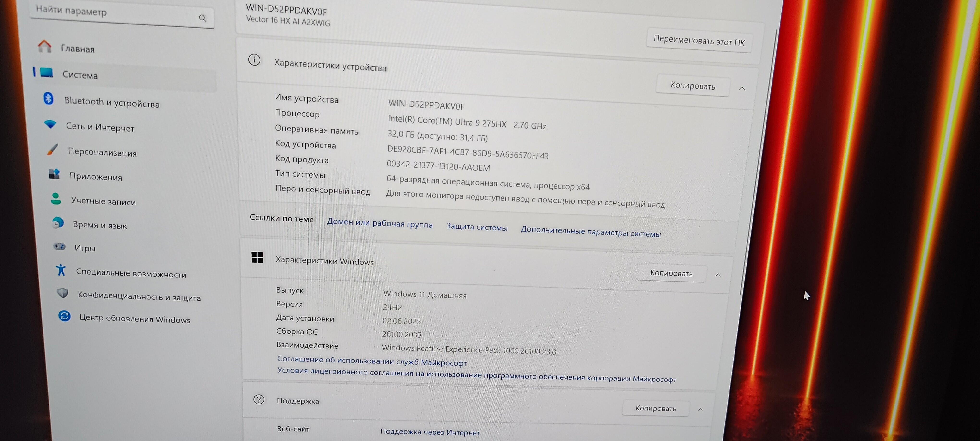This screenshot has width=980, height=441.
Task: Open the Защита системы link
Action: click(x=476, y=227)
